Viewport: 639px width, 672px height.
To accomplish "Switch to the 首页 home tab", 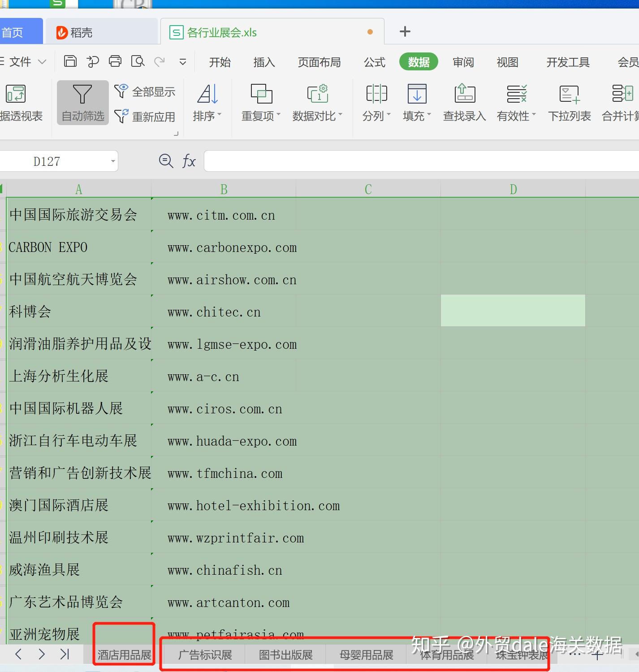I will pos(21,32).
